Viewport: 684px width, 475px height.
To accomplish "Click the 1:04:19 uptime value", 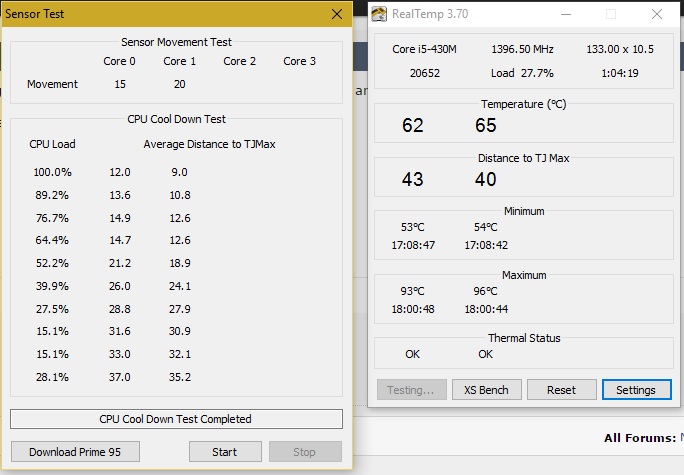I will click(620, 73).
